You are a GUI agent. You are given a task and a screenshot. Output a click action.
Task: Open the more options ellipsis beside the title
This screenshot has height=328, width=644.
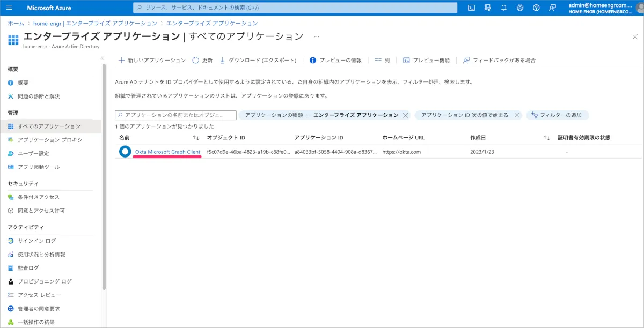tap(317, 36)
